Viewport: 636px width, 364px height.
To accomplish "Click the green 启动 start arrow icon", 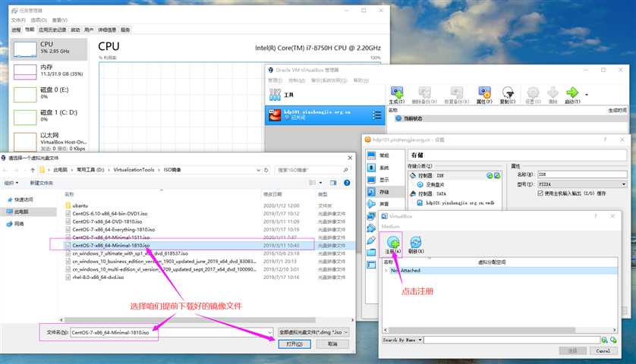I will click(x=572, y=93).
